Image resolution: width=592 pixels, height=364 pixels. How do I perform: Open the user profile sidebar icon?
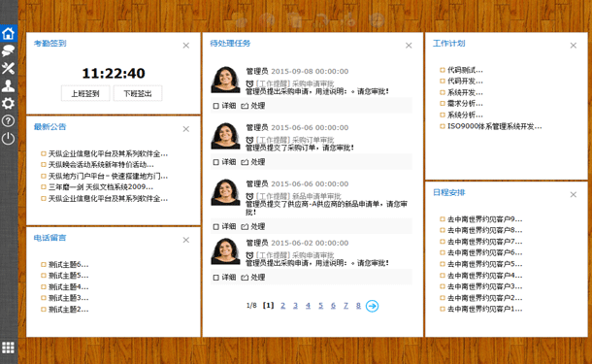tap(9, 85)
